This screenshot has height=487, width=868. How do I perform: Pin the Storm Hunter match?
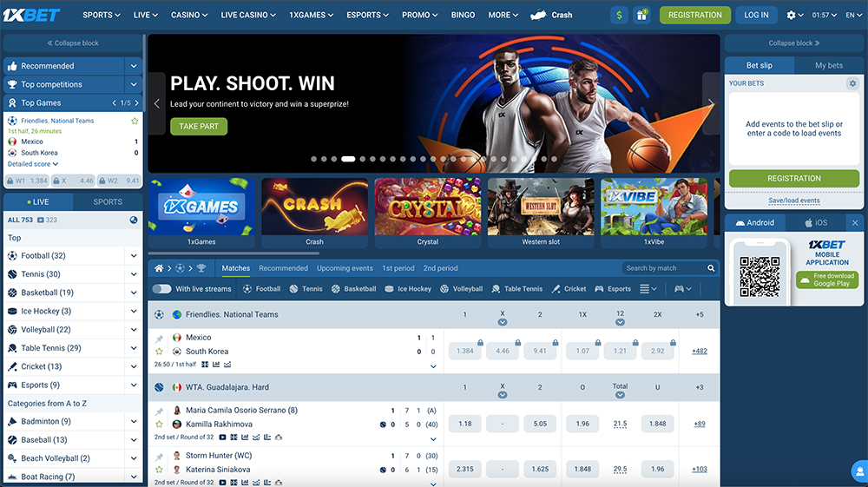coord(160,457)
